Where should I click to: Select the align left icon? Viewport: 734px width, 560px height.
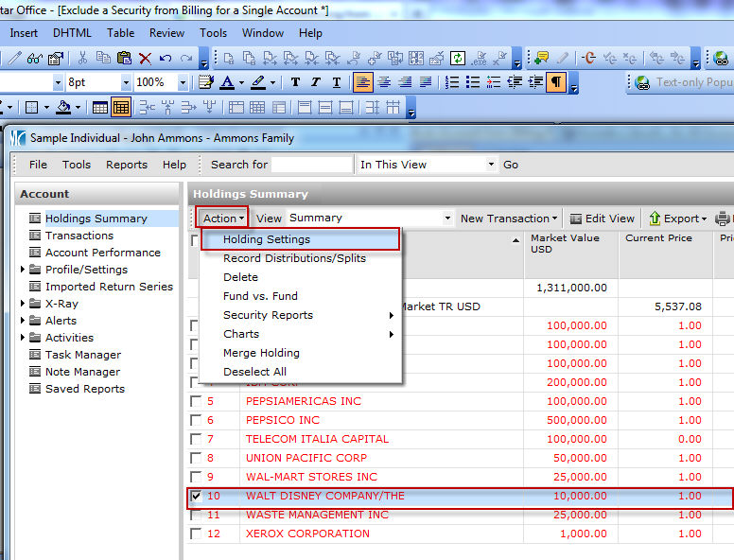pyautogui.click(x=363, y=82)
